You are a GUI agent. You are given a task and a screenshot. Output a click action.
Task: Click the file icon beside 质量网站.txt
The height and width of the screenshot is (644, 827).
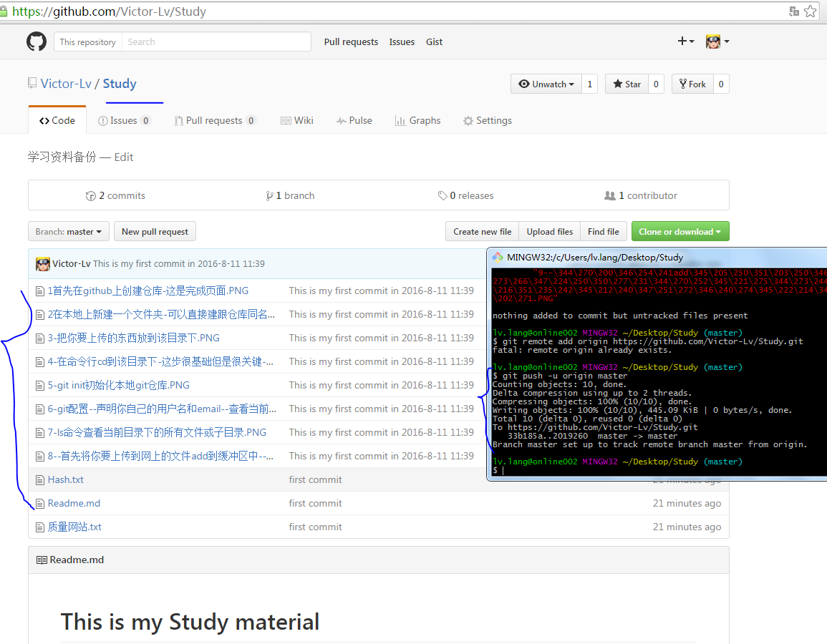[39, 527]
